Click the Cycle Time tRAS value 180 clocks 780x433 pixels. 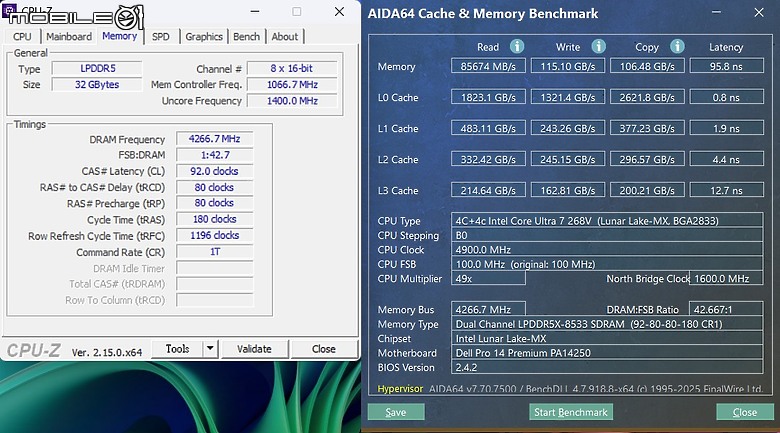[214, 219]
